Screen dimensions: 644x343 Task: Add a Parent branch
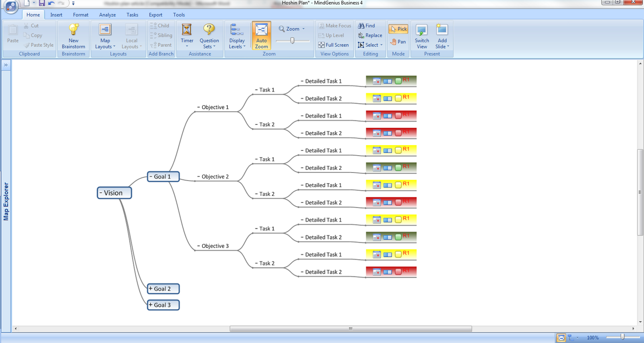[161, 45]
